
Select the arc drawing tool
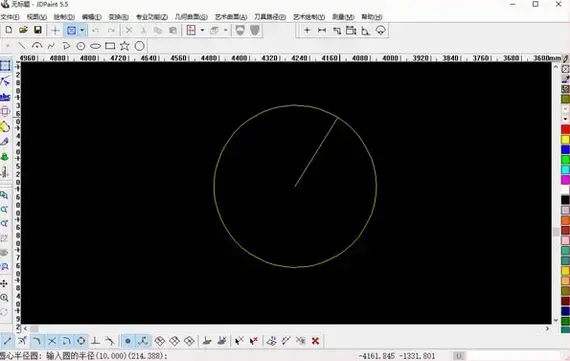(x=37, y=46)
